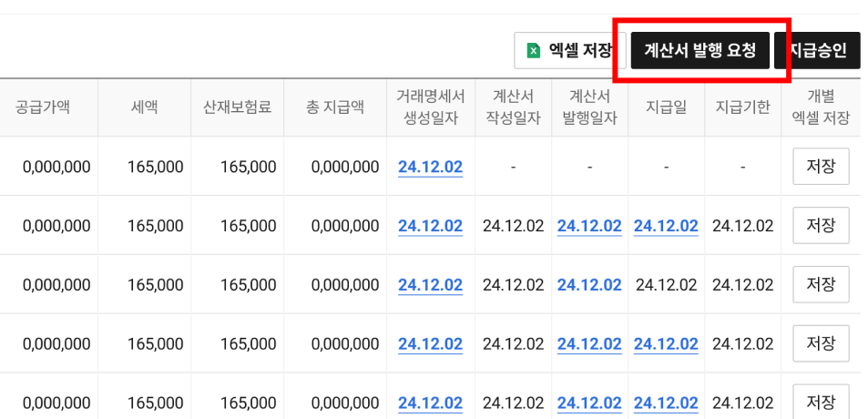Click the 세액 column header

[145, 107]
